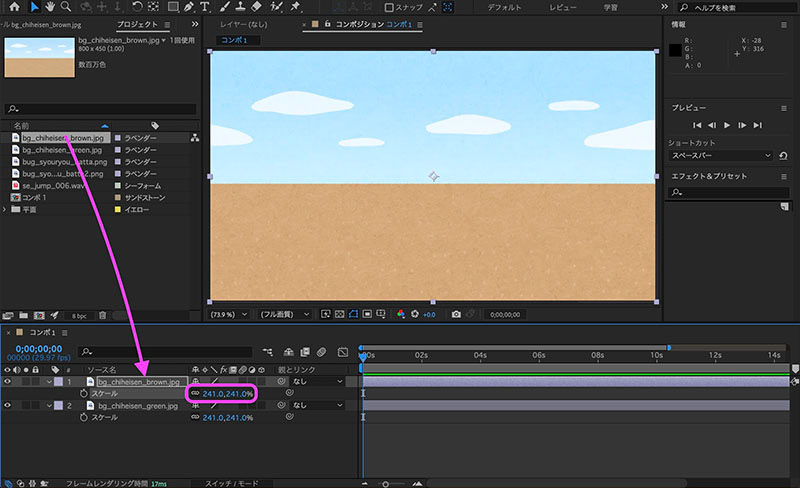800x488 pixels.
Task: Click the scale stopwatch for bg_chiheisen_brown.jpg
Action: click(83, 394)
